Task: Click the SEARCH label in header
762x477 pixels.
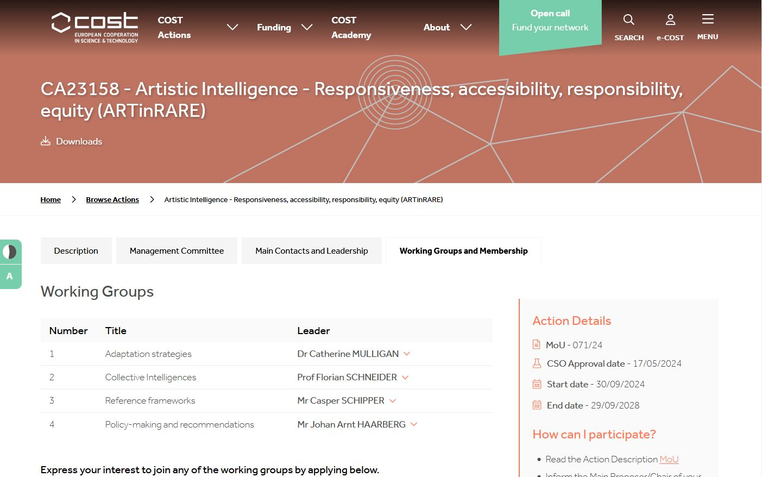Action: pyautogui.click(x=629, y=37)
